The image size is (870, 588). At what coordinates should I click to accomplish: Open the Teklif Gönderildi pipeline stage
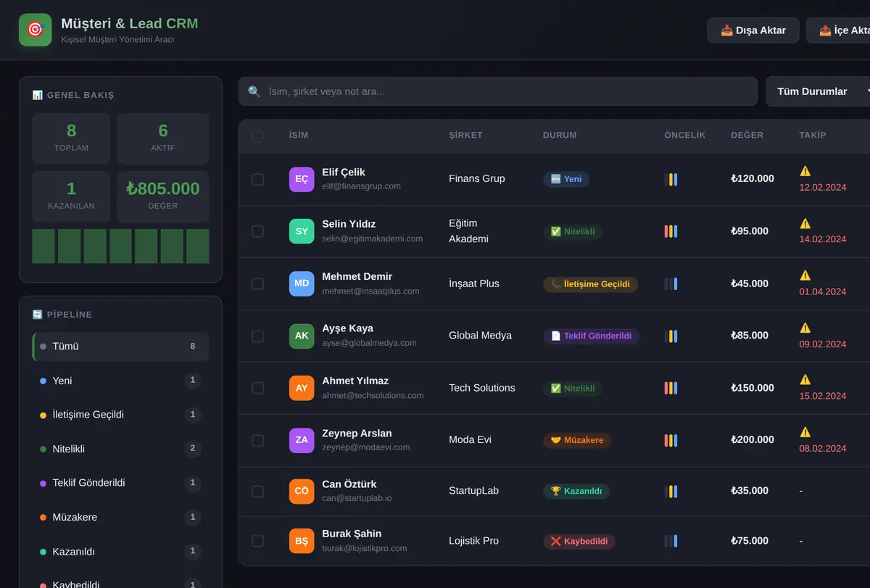(121, 483)
